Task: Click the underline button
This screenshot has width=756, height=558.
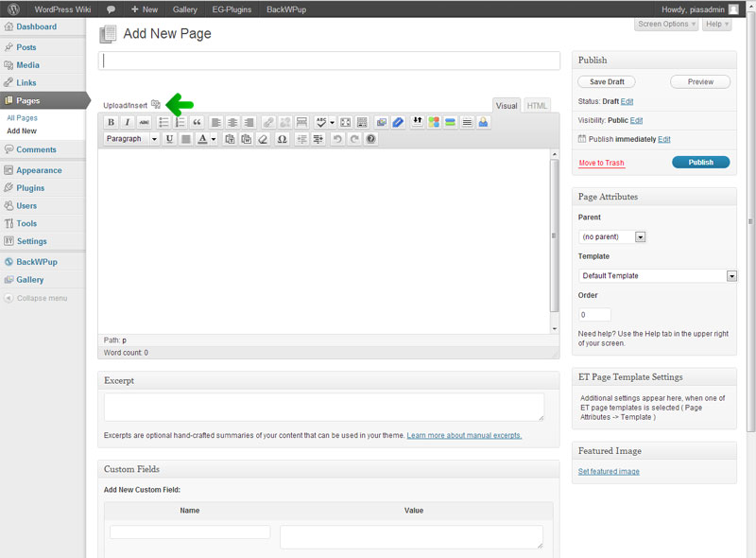Action: click(169, 139)
